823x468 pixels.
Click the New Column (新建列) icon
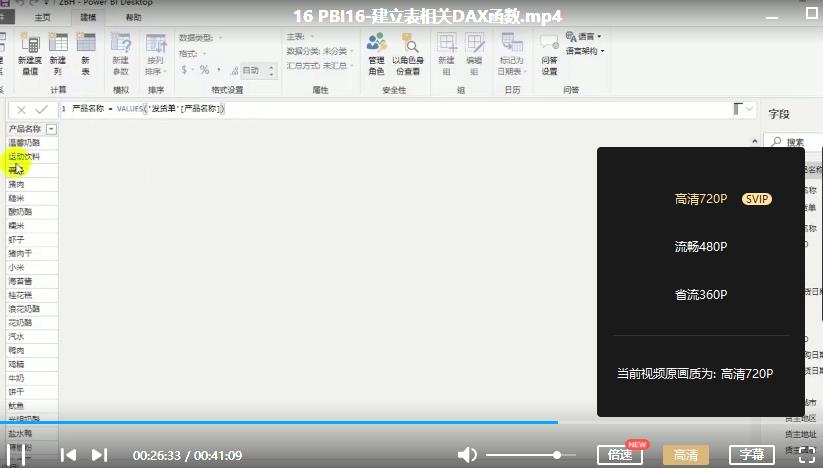58,45
